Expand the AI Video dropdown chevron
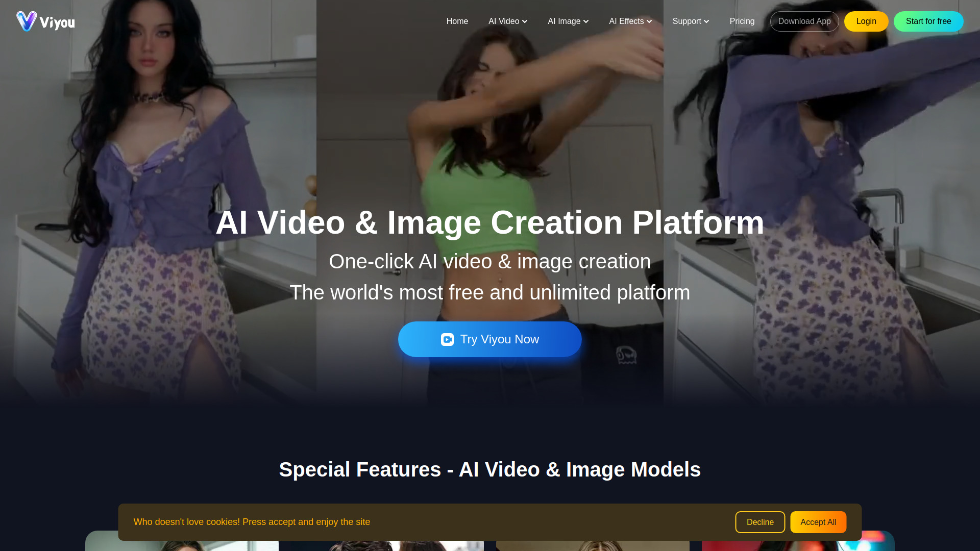 pos(525,21)
